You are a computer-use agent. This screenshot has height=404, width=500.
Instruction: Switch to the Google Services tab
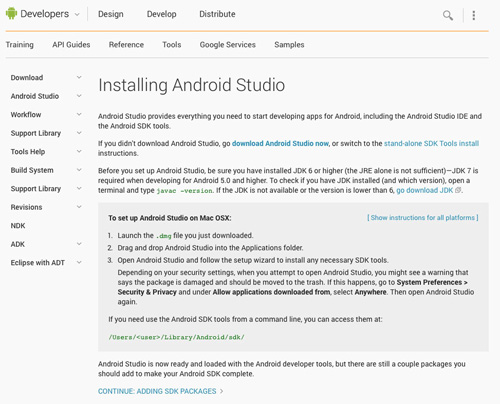click(228, 45)
